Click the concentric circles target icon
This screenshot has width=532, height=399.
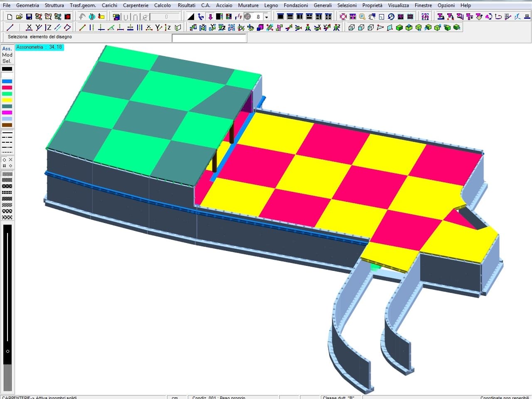coord(248,17)
